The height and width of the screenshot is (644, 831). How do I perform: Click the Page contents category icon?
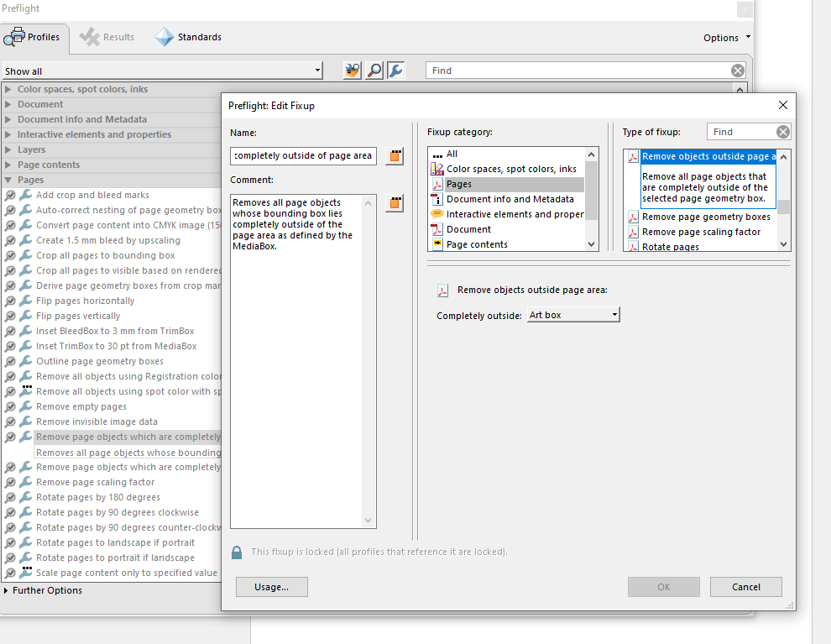(x=437, y=244)
